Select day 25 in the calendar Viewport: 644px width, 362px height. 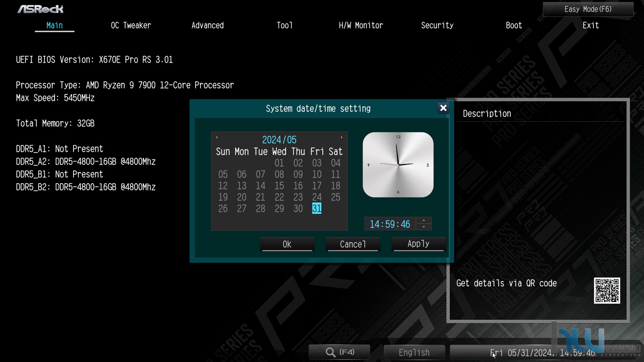(x=335, y=197)
